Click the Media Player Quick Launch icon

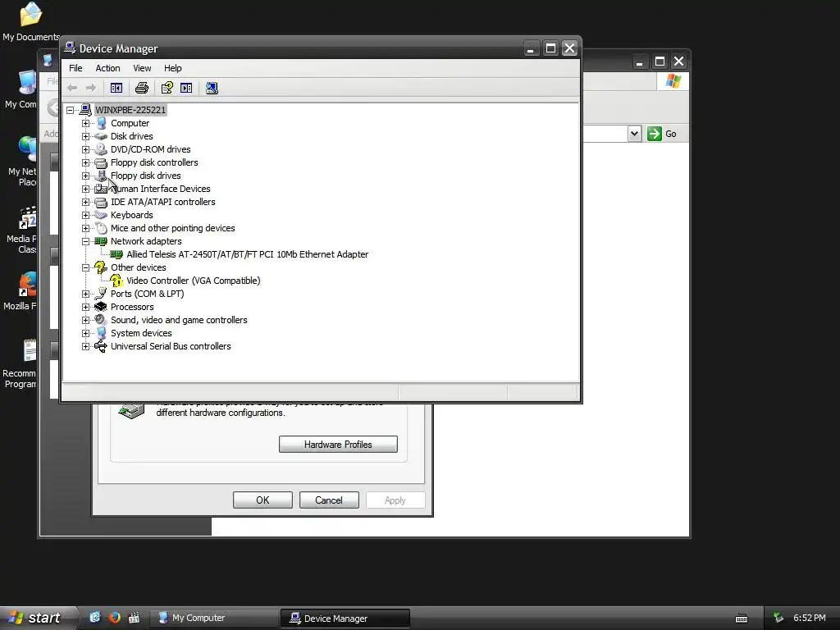(134, 617)
